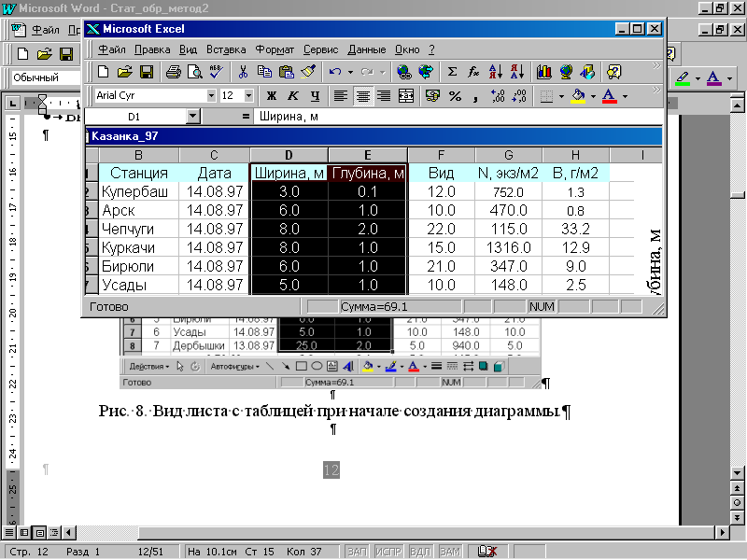This screenshot has height=560, width=747.
Task: Open the Map globe icon in Excel
Action: (x=566, y=72)
